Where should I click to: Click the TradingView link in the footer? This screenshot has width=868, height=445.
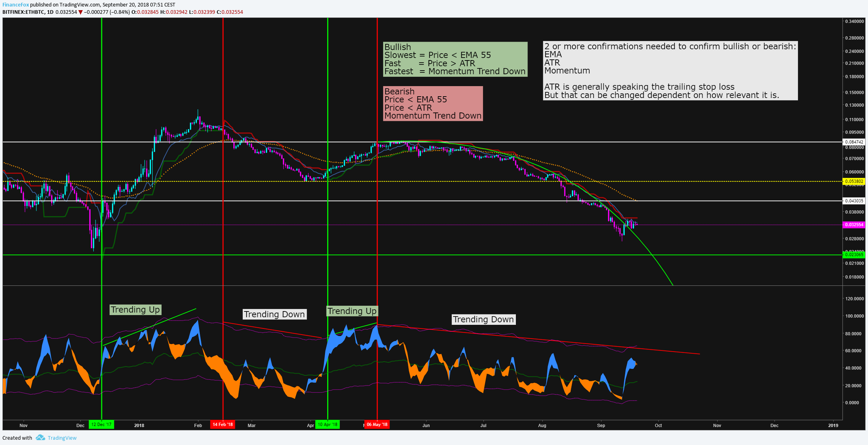click(62, 438)
